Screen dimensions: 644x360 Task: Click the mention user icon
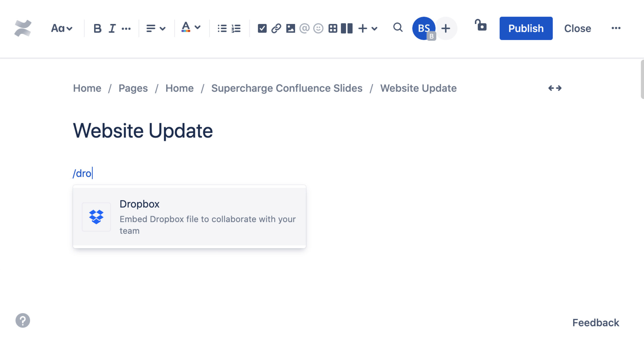304,28
